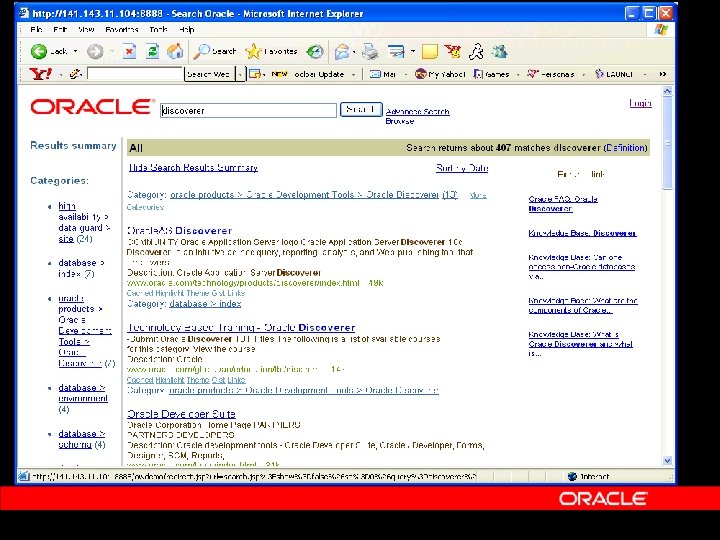Print the page with printer icon
The height and width of the screenshot is (540, 720).
coord(370,52)
